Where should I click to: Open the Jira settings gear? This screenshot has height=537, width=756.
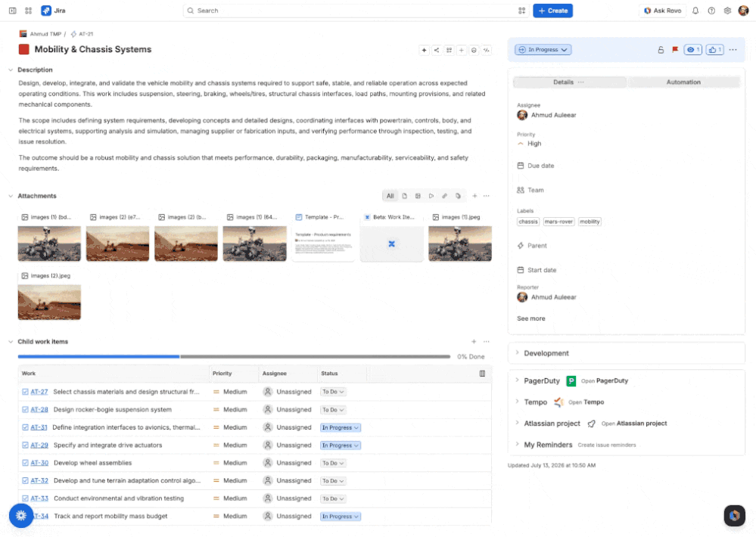727,11
